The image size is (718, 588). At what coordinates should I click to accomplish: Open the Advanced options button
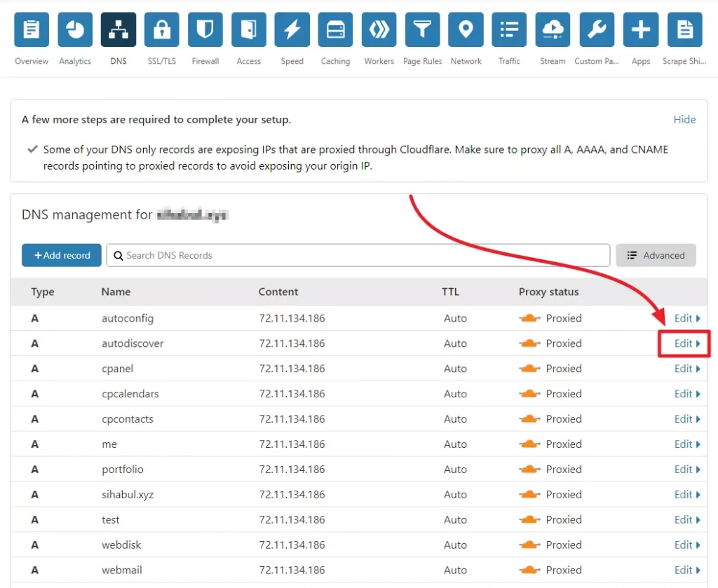pyautogui.click(x=656, y=255)
